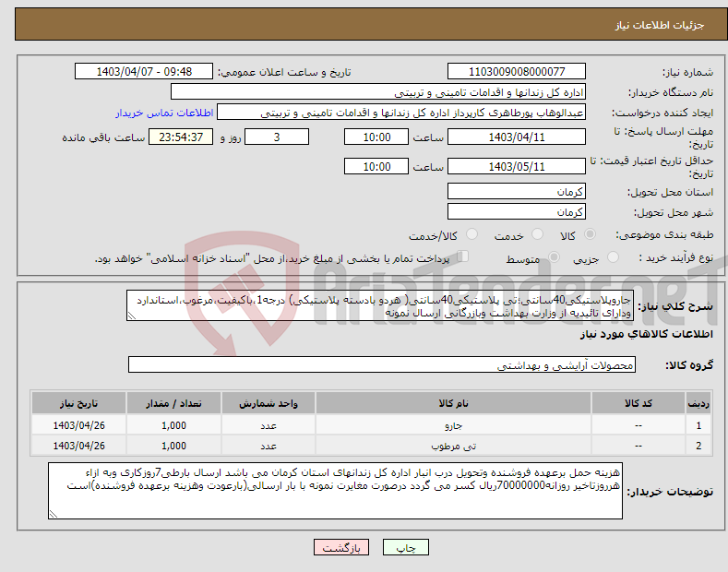Click the resize grip of need description box
Image resolution: width=728 pixels, height=572 pixels.
[131, 316]
